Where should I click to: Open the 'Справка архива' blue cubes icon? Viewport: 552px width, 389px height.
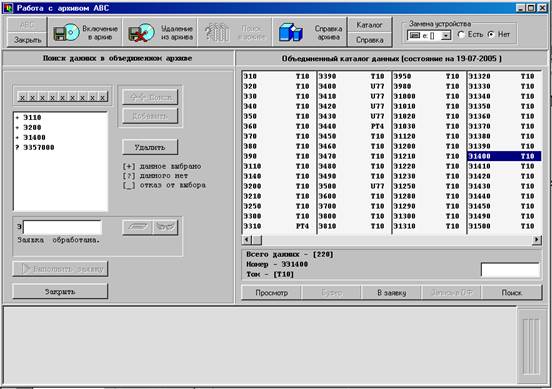pyautogui.click(x=290, y=33)
